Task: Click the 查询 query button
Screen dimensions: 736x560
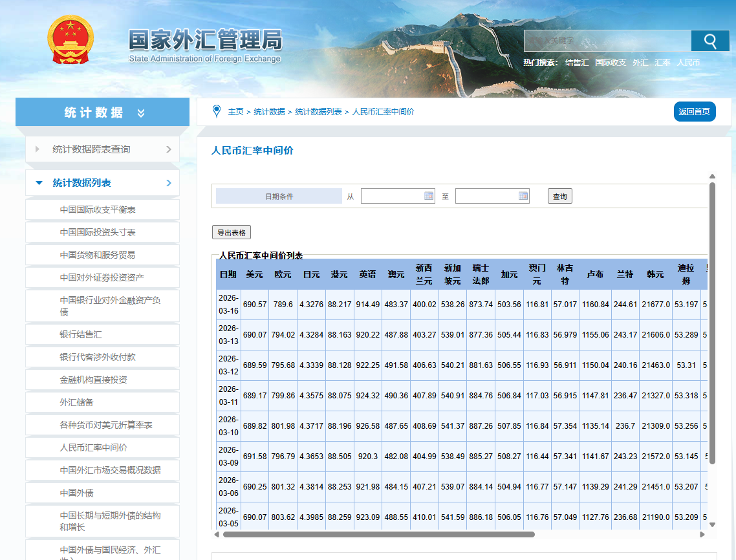Action: [x=559, y=197]
